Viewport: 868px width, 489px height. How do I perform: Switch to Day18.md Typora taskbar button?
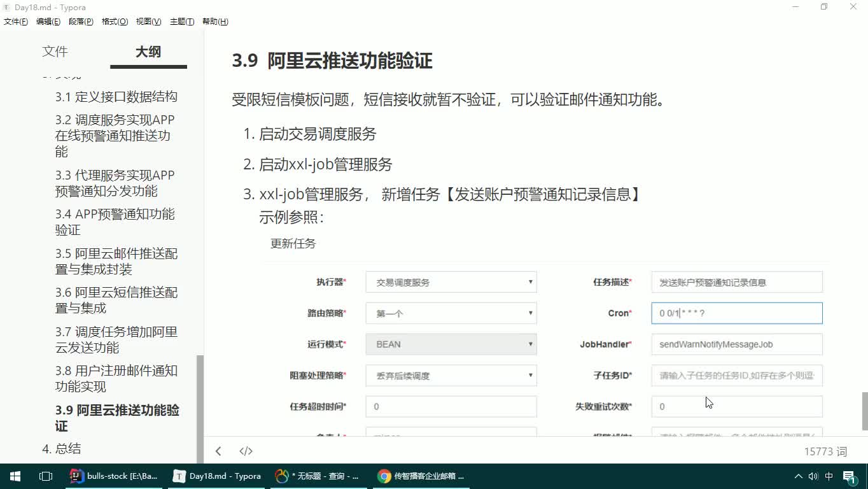[x=218, y=476]
